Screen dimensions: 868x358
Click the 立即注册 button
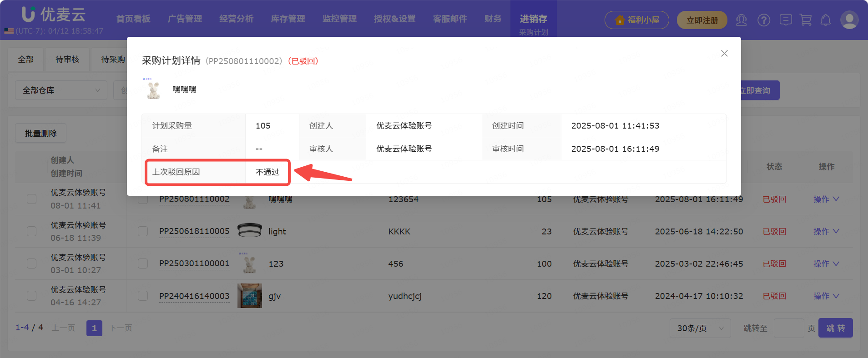[701, 20]
